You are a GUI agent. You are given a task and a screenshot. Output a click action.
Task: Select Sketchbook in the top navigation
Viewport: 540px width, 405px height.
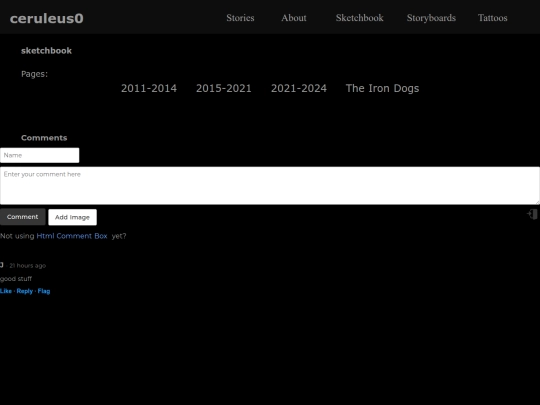tap(360, 18)
